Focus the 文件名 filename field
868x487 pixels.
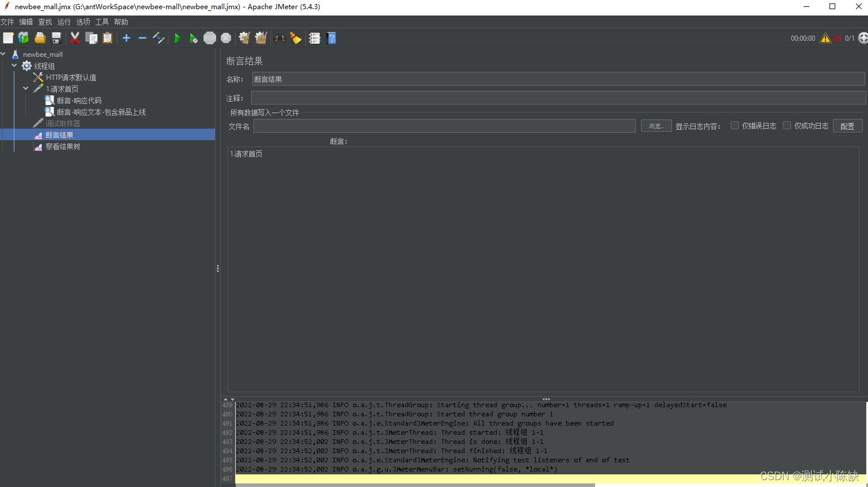click(x=444, y=126)
